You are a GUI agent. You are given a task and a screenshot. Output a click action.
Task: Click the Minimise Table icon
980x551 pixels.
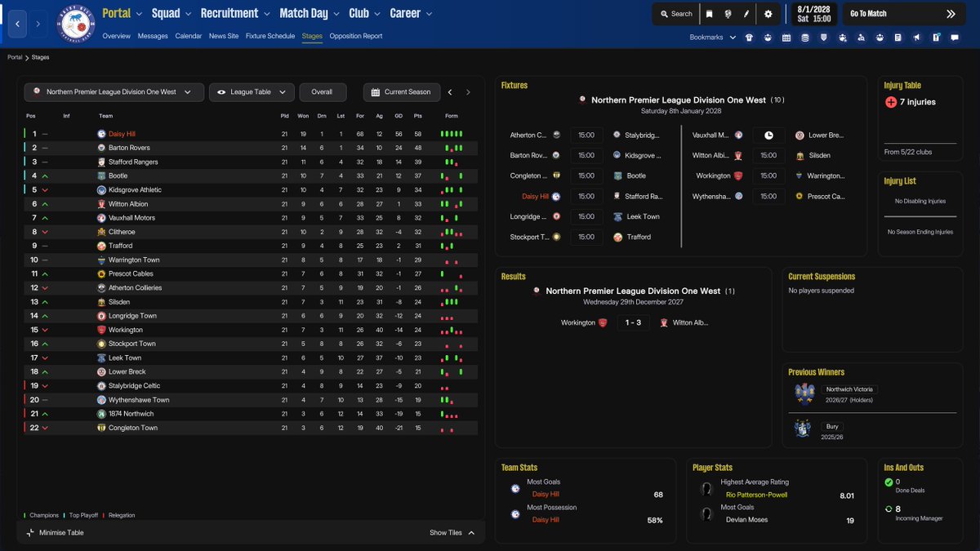point(30,533)
